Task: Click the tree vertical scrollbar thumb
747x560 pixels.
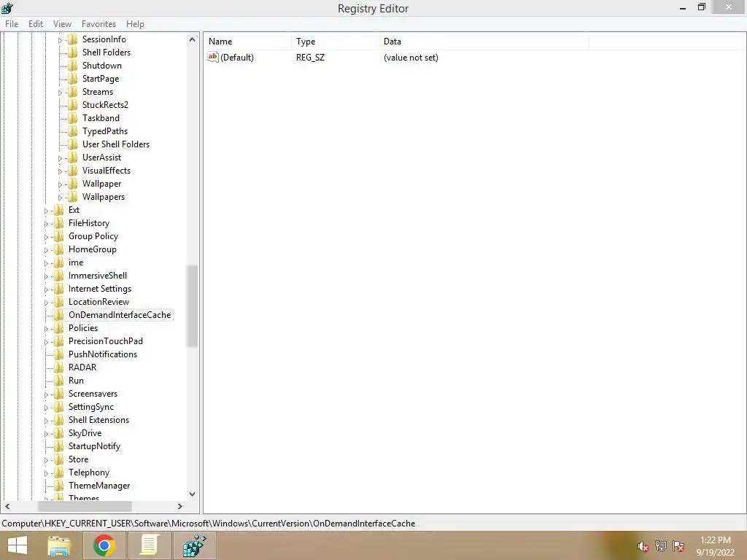Action: 192,306
